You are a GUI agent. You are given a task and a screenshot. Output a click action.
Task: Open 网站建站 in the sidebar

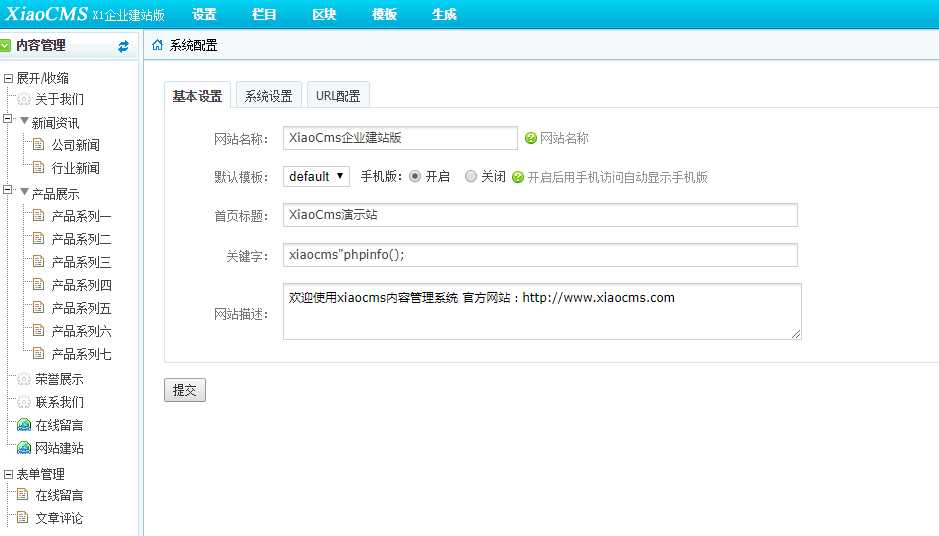pyautogui.click(x=59, y=448)
